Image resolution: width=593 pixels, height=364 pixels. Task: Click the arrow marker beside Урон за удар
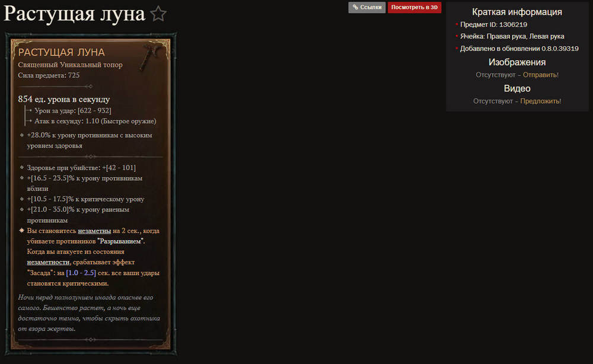[28, 111]
